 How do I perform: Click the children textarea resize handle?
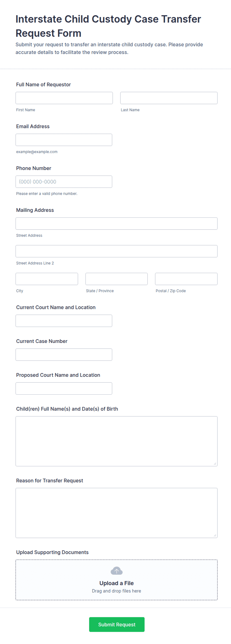click(x=215, y=464)
